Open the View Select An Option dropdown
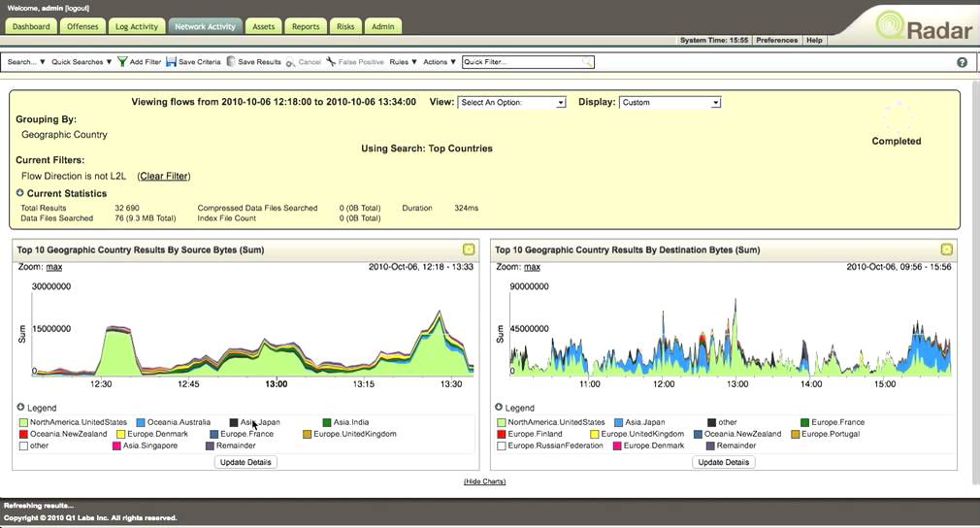 (511, 103)
